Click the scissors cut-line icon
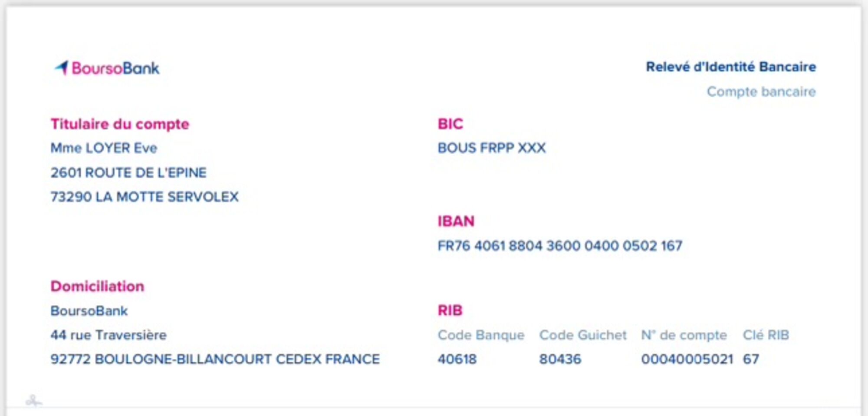This screenshot has width=868, height=416. pos(33,400)
